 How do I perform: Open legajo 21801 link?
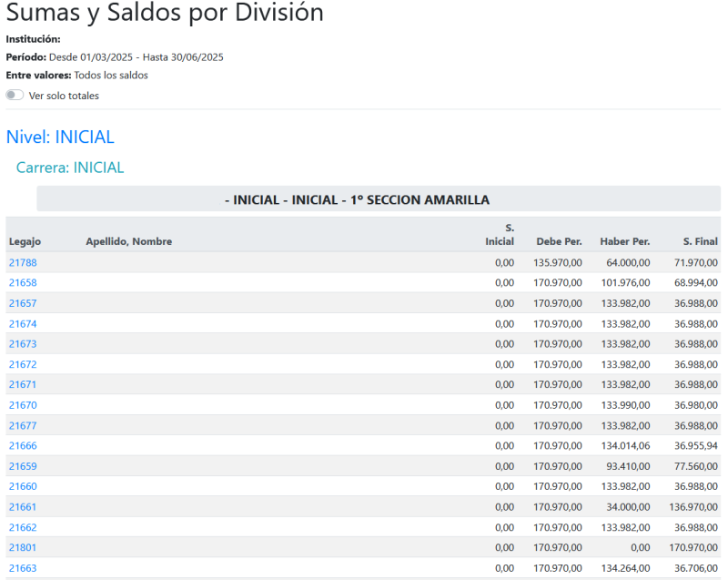click(x=23, y=547)
